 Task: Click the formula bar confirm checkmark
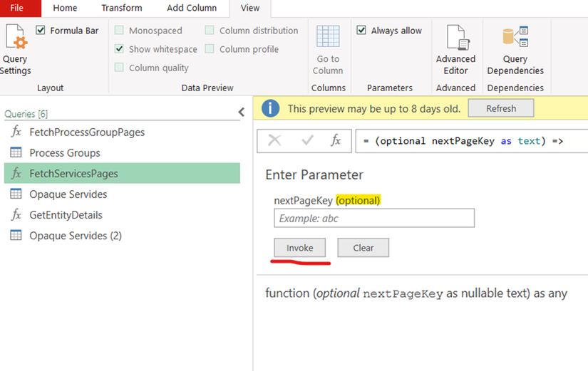point(307,141)
